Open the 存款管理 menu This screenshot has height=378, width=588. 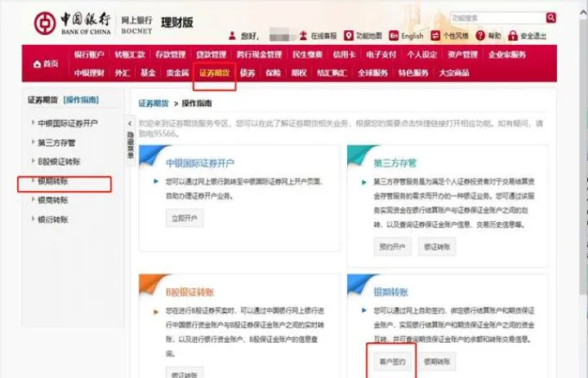(x=171, y=55)
